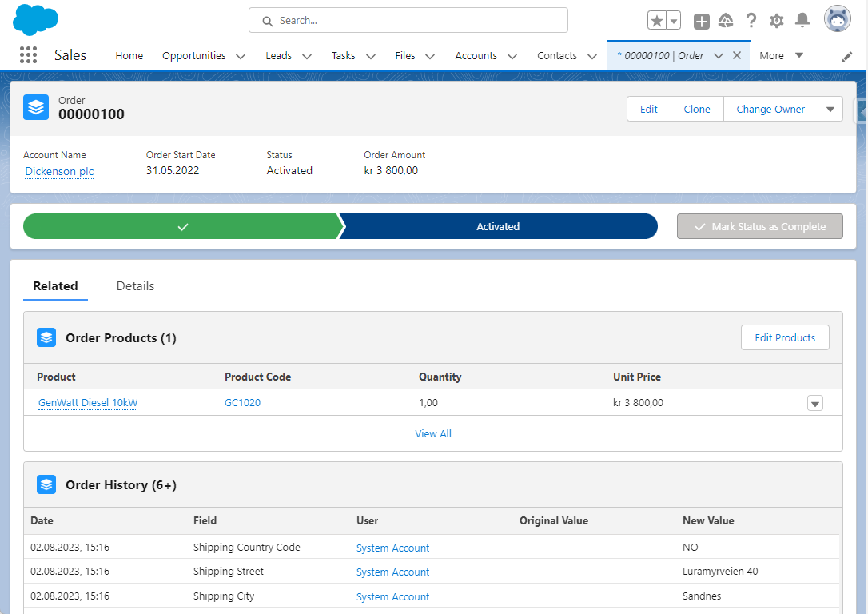Viewport: 868px width, 614px height.
Task: Click the Shipping Country Code field cell
Action: tap(246, 547)
